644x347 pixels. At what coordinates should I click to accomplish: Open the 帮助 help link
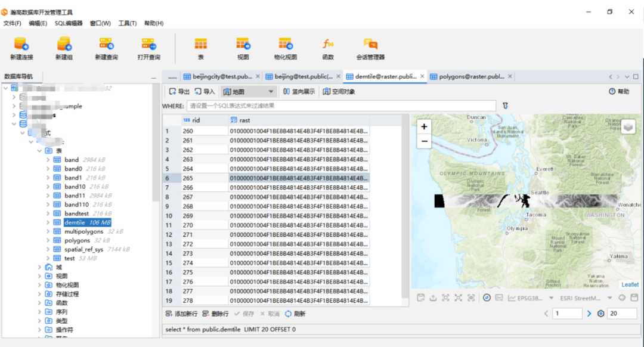click(x=619, y=92)
